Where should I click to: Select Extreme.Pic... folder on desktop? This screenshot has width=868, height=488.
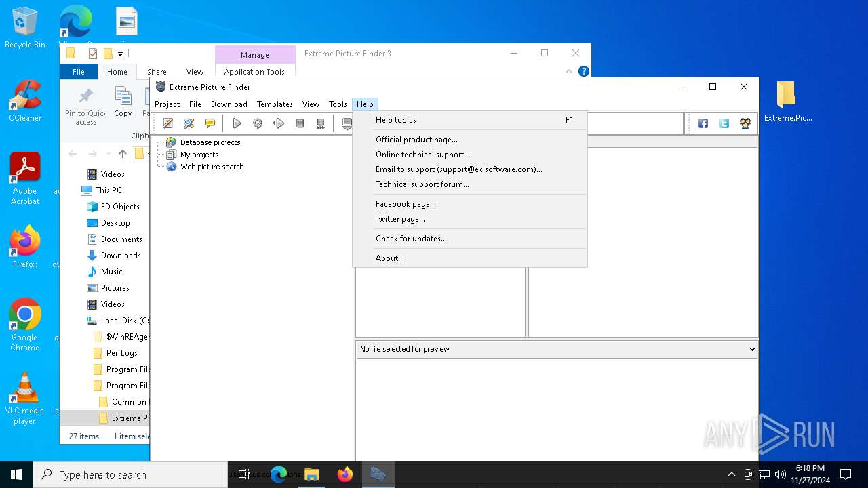coord(787,101)
